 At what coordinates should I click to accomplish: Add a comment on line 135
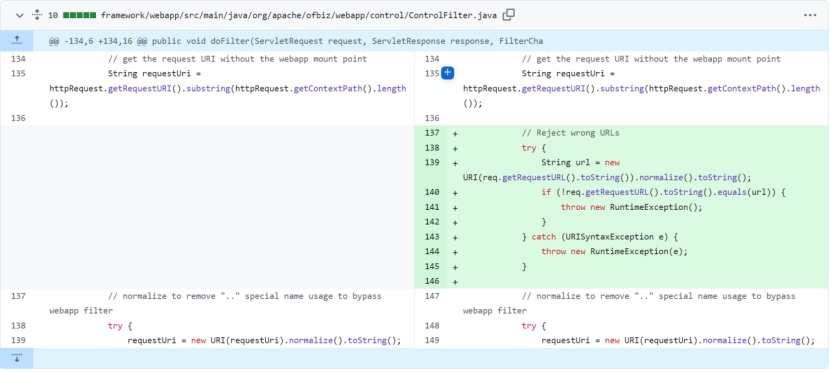[x=447, y=73]
